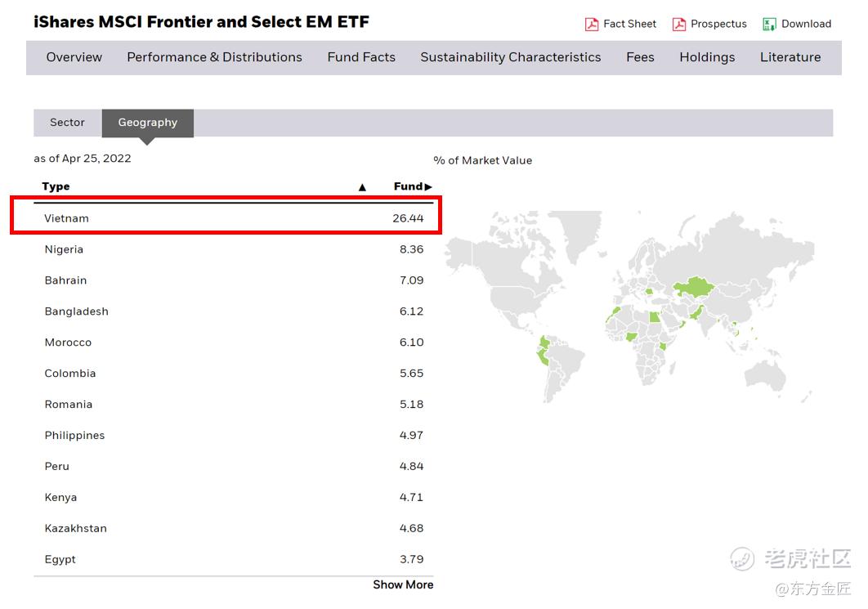The width and height of the screenshot is (868, 609).
Task: Open the Holdings tab
Action: (707, 57)
